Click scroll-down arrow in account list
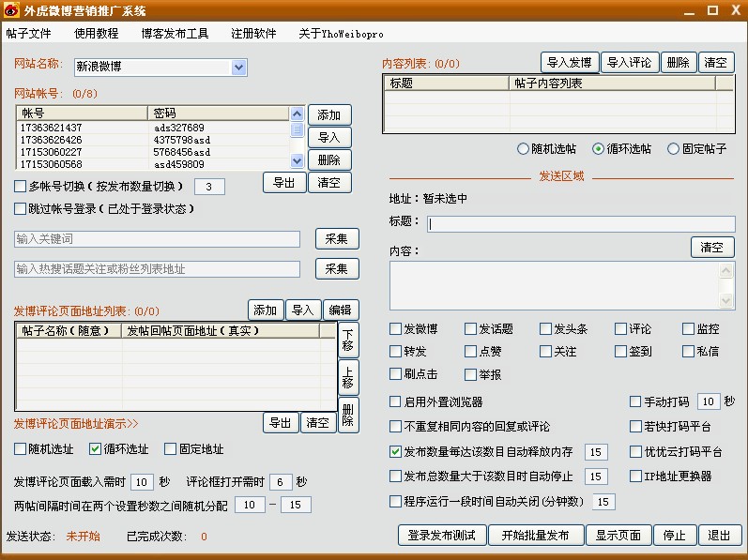The height and width of the screenshot is (560, 748). 297,163
